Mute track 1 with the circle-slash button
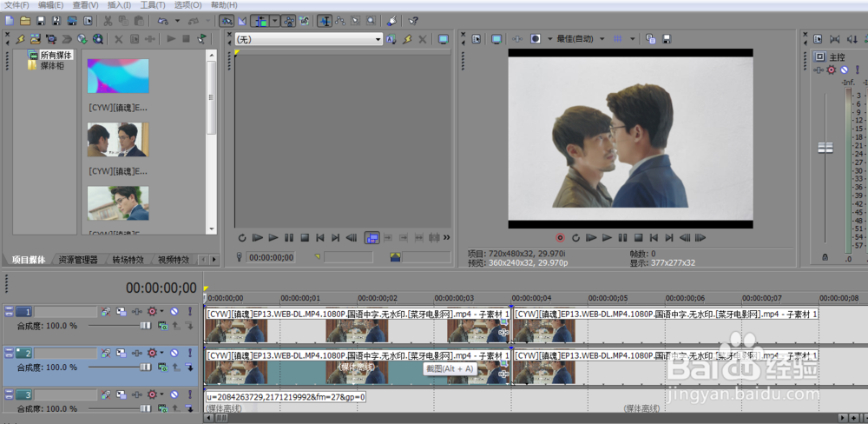 click(174, 312)
